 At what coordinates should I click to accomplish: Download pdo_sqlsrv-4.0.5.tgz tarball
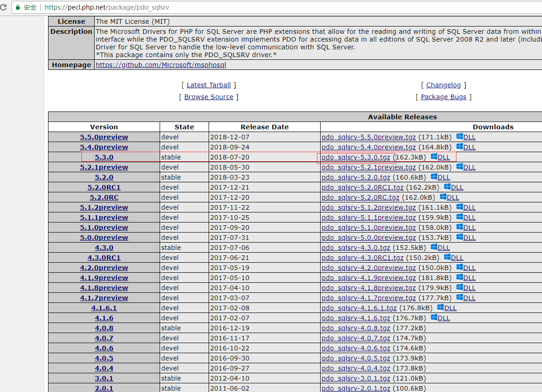[356, 358]
